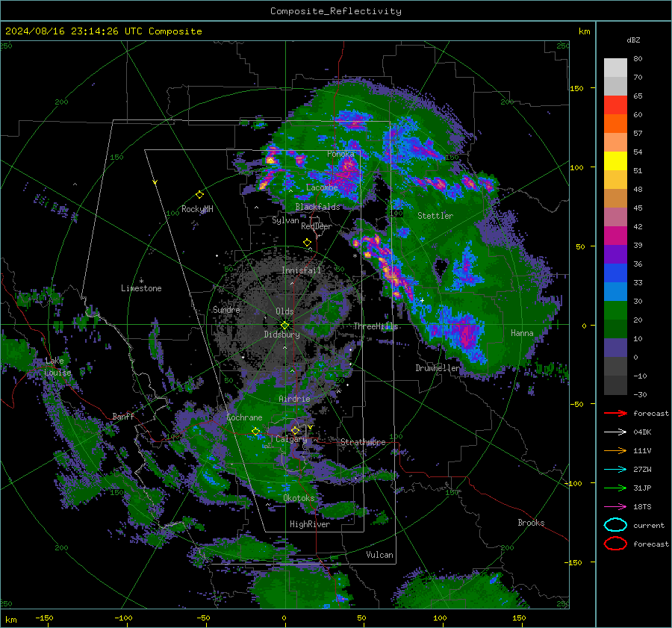Click the magenta 18TS arrow icon
The image size is (672, 628).
coord(615,507)
